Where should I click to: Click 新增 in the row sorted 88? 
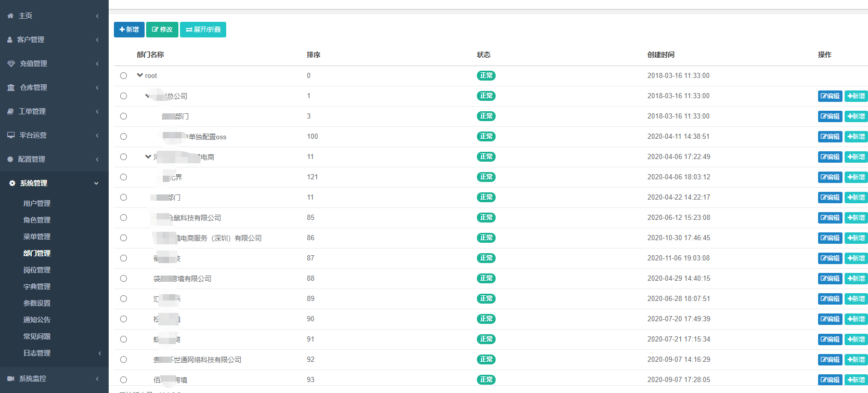coord(856,279)
